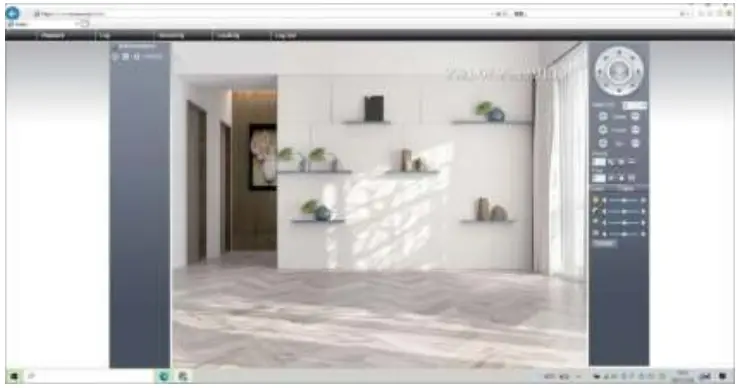
Task: Click the right round button in Iris row
Action: coord(635,143)
